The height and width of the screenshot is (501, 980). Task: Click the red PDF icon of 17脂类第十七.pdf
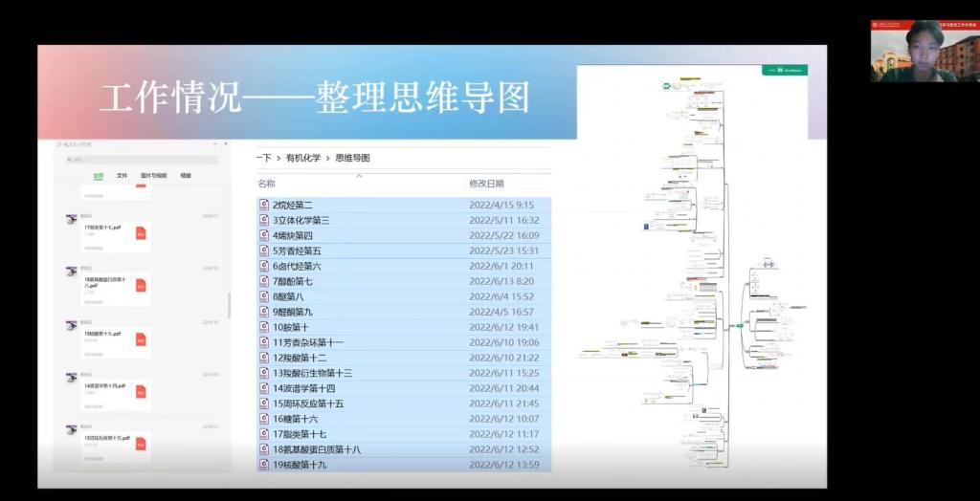tap(141, 233)
